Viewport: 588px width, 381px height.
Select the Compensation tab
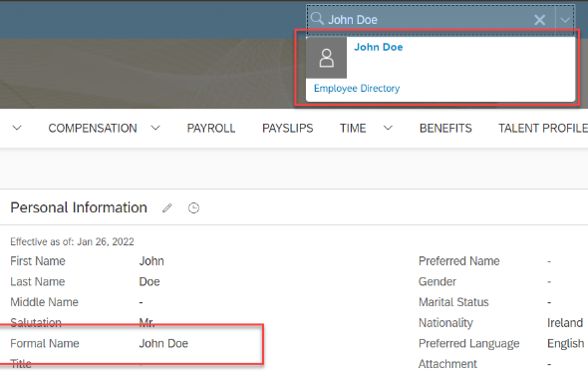[93, 129]
